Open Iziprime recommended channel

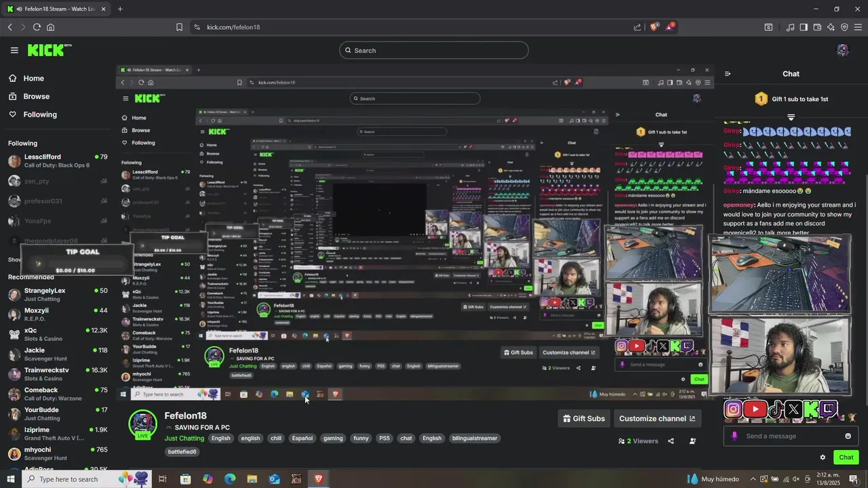58,434
